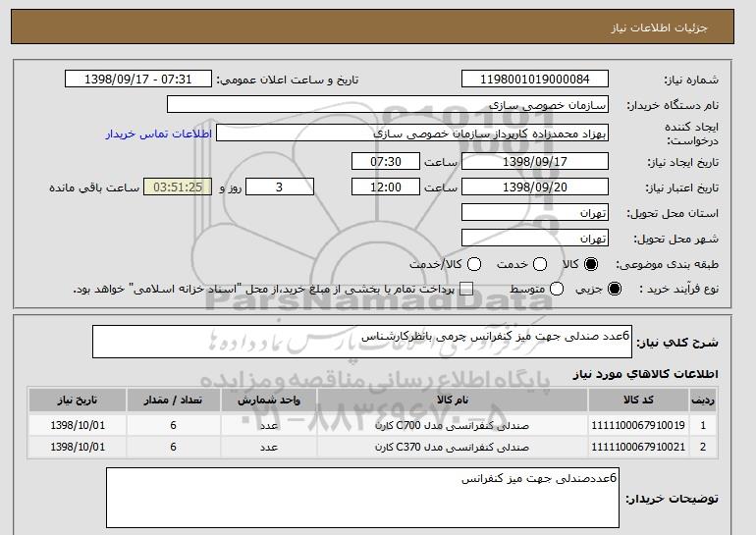The image size is (756, 535).
Task: Click the need date in row 1
Action: coord(78,426)
